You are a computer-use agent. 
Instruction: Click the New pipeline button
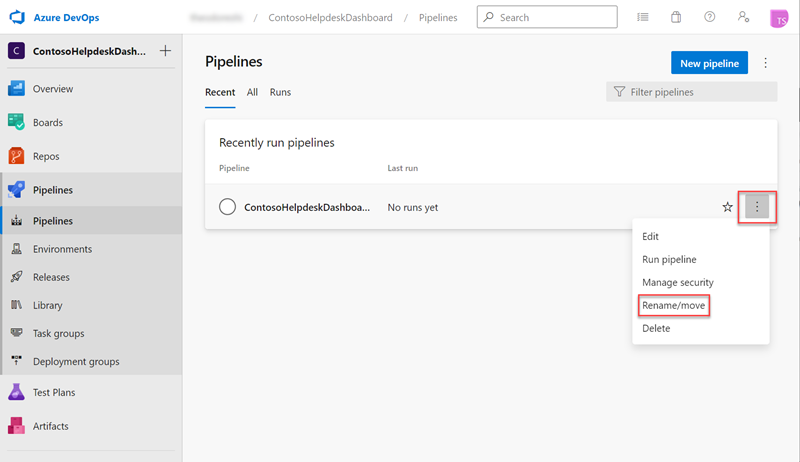(709, 63)
